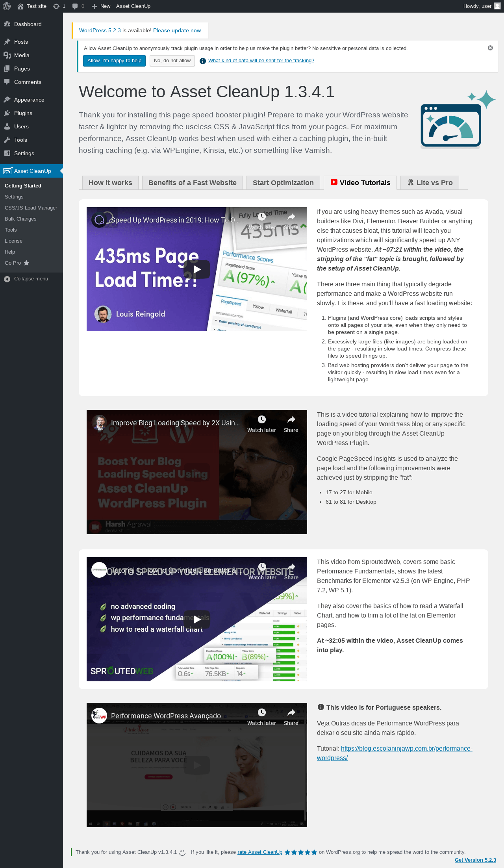Viewport: 504px width, 868px height.
Task: Click Watch later on Louis Reingold video
Action: pos(261,221)
